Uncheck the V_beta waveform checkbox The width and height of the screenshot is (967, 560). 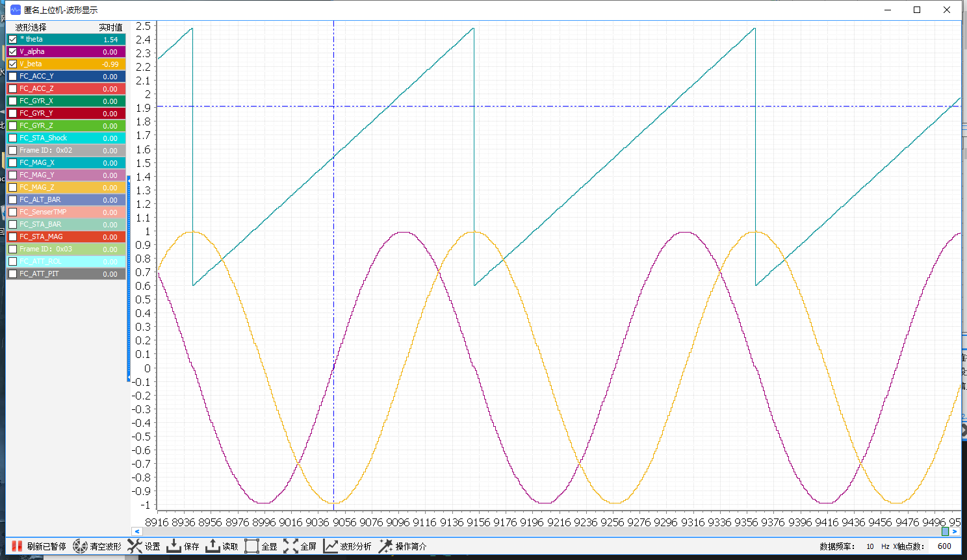tap(12, 64)
